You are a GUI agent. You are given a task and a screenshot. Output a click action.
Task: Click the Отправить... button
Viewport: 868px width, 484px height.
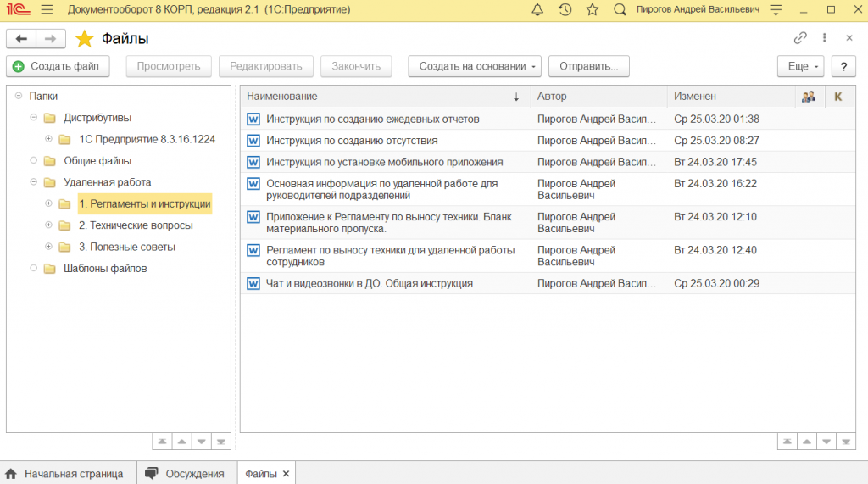588,66
